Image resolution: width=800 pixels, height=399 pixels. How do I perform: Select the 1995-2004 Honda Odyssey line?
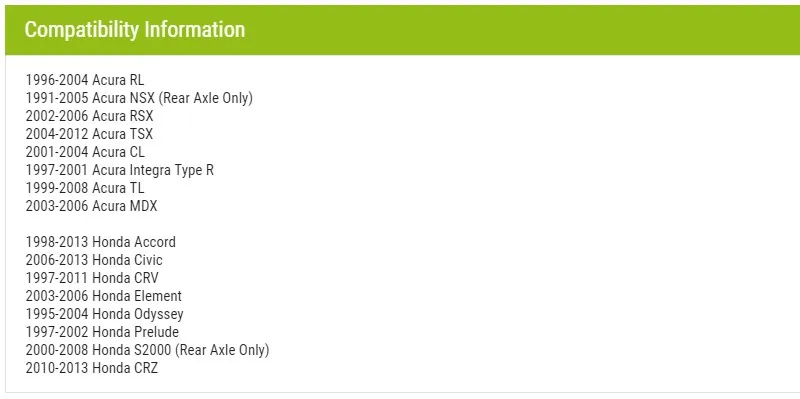coord(105,314)
